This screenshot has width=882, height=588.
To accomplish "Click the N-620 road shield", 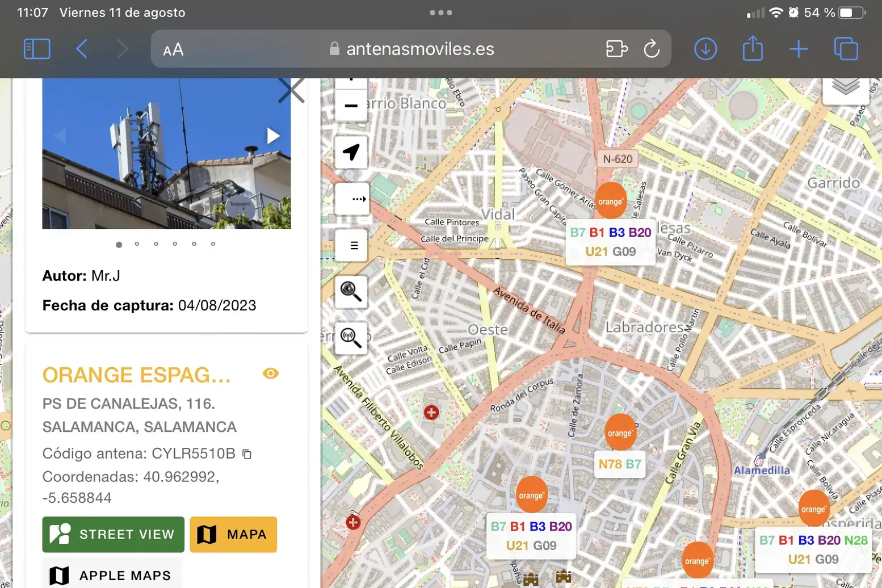I will click(618, 159).
